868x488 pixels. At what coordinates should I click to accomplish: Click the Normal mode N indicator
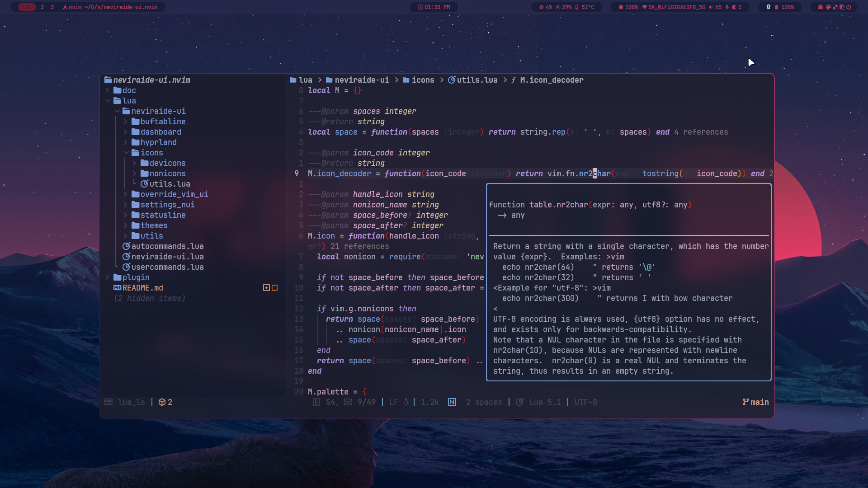click(x=452, y=402)
